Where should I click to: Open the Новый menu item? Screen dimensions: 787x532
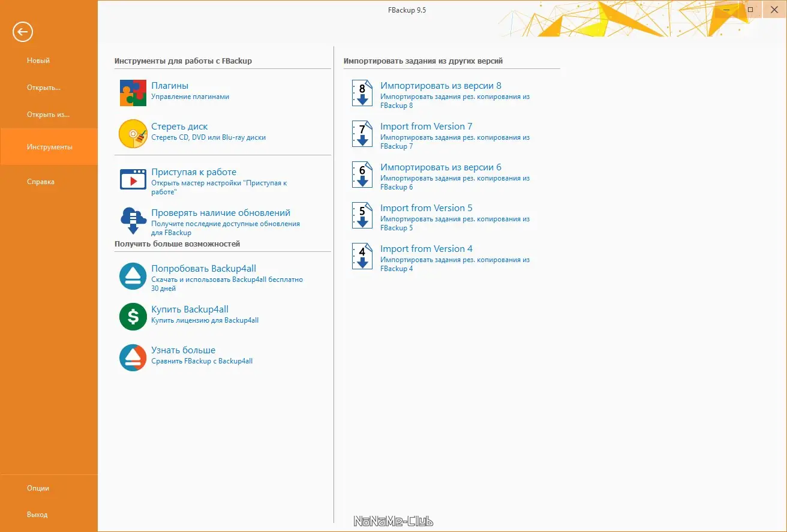pos(38,61)
